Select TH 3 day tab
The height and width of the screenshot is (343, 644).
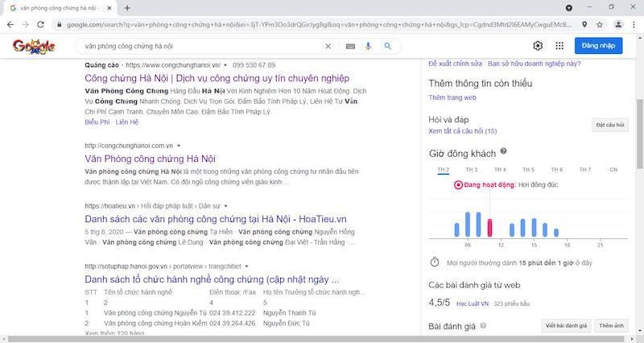[472, 170]
